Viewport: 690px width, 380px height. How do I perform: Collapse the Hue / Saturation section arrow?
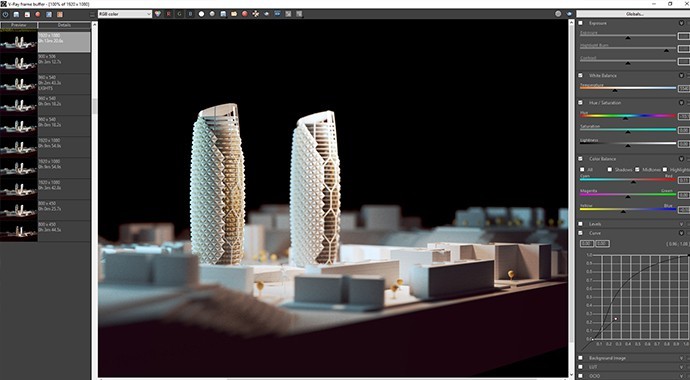point(681,102)
